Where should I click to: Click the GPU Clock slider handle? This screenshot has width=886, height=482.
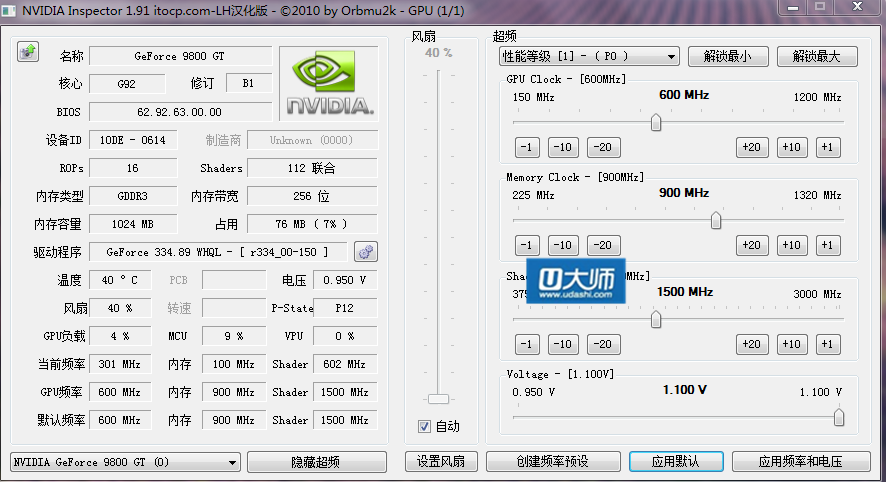(655, 122)
